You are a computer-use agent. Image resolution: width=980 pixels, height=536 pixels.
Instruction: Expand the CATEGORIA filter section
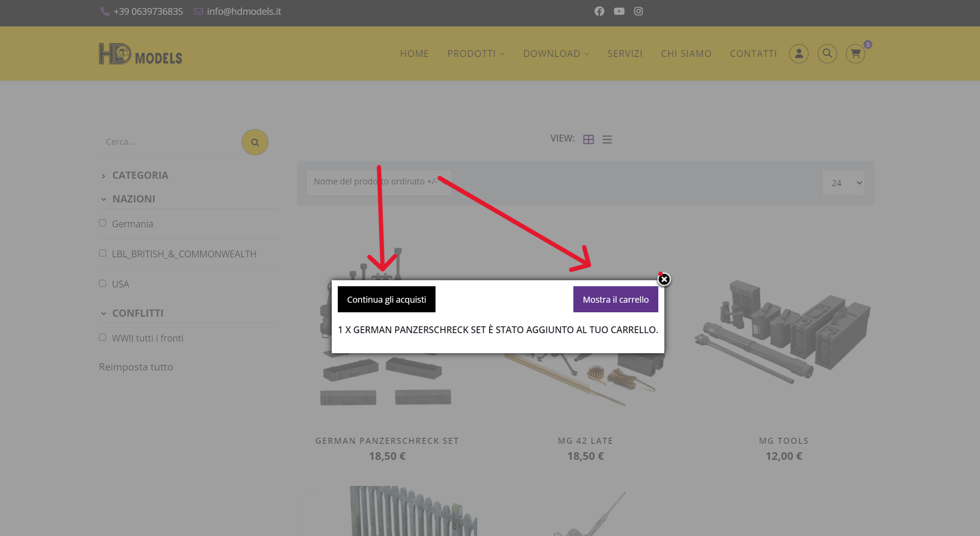coord(140,175)
